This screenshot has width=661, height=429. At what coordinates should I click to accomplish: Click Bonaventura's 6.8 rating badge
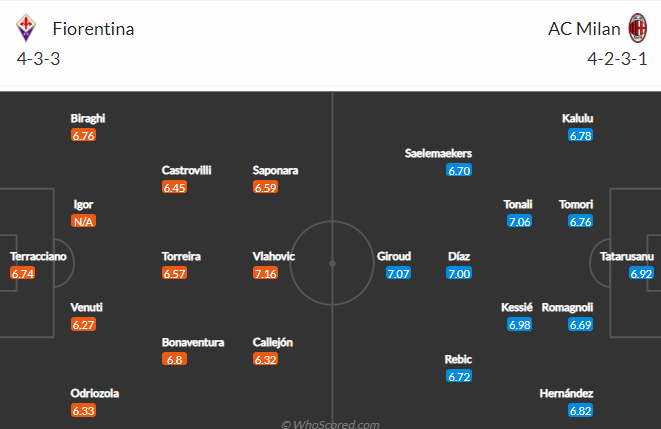click(174, 359)
